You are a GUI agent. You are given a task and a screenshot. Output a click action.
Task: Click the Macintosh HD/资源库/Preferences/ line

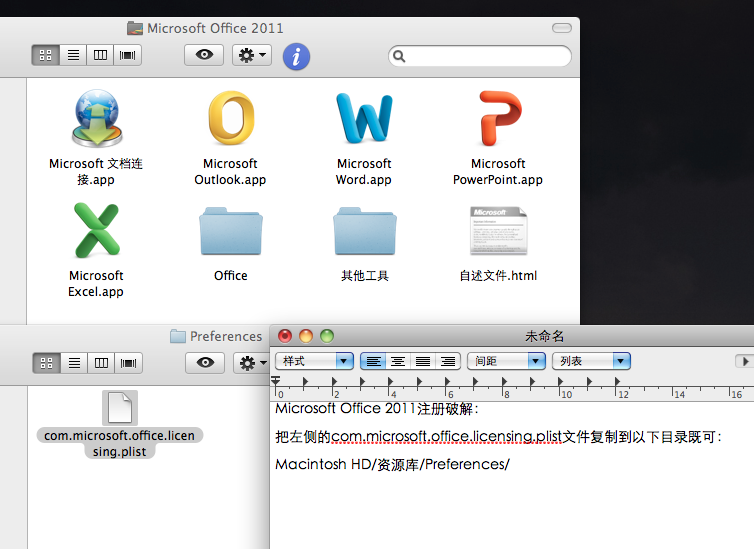392,464
